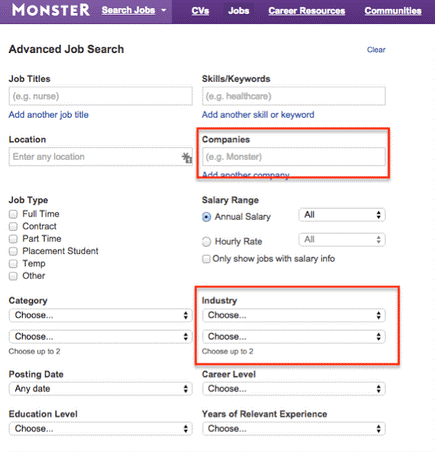Expand the first Industry dropdown

(294, 315)
